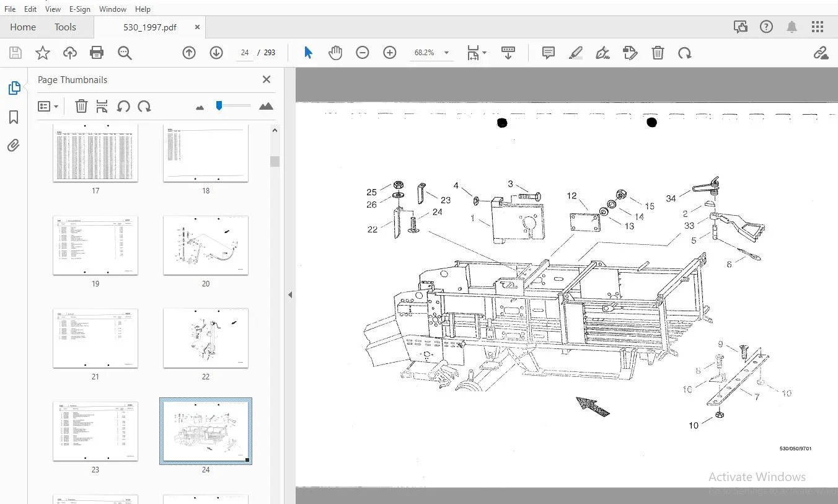
Task: Open the Window menu
Action: pos(113,9)
